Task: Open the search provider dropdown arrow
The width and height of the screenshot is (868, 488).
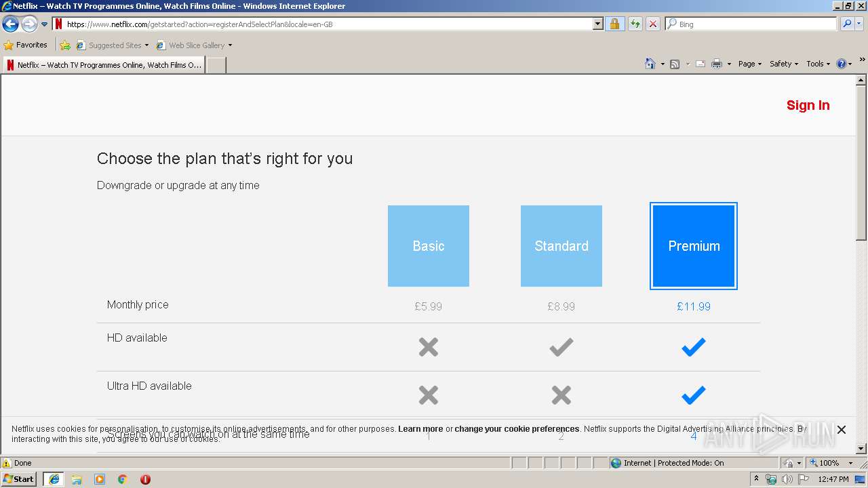Action: tap(859, 24)
